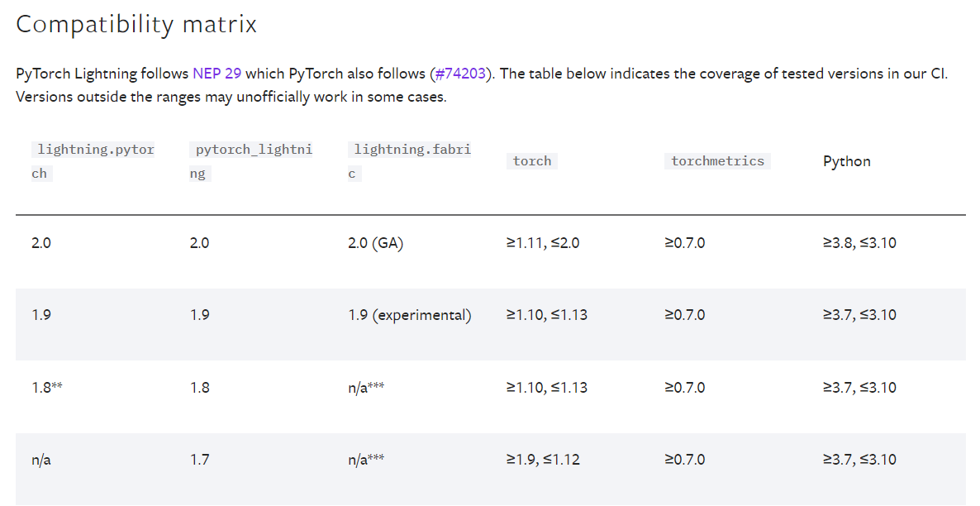Click the 2.0 value under pytorch_lightning
Image resolution: width=980 pixels, height=506 pixels.
(x=197, y=242)
